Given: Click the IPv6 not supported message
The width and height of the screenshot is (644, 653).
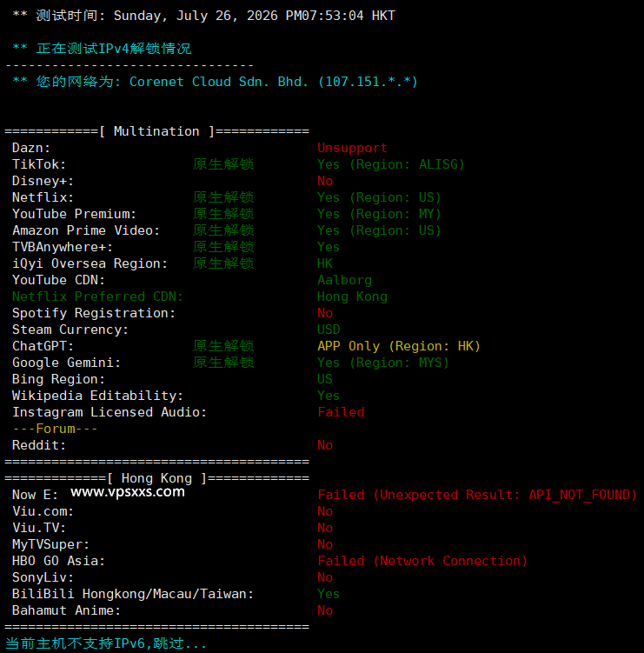Looking at the screenshot, I should (106, 643).
